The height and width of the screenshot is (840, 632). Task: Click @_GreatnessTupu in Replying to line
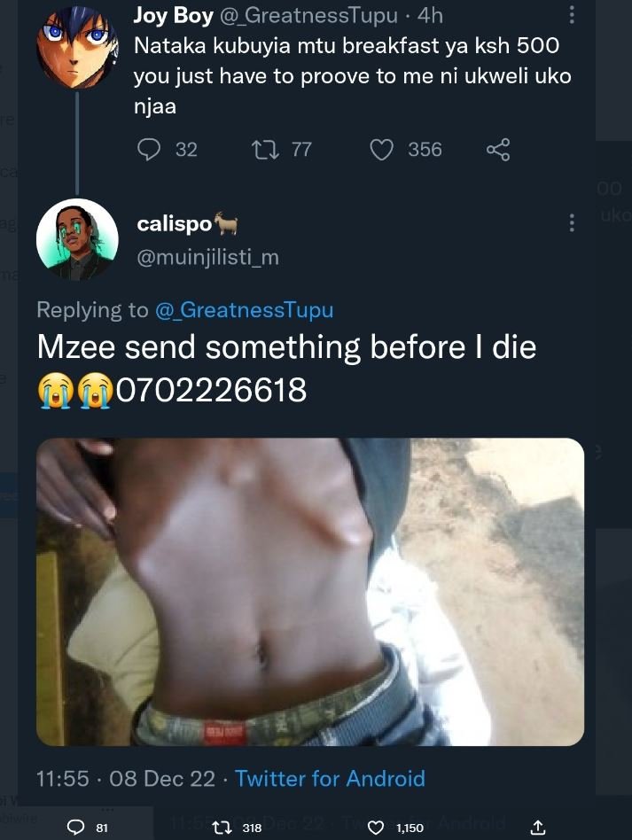pos(244,309)
